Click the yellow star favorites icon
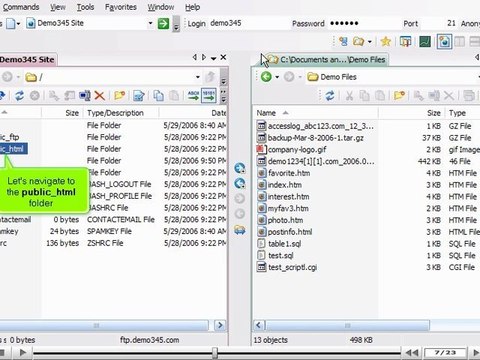The image size is (480, 360). [386, 41]
